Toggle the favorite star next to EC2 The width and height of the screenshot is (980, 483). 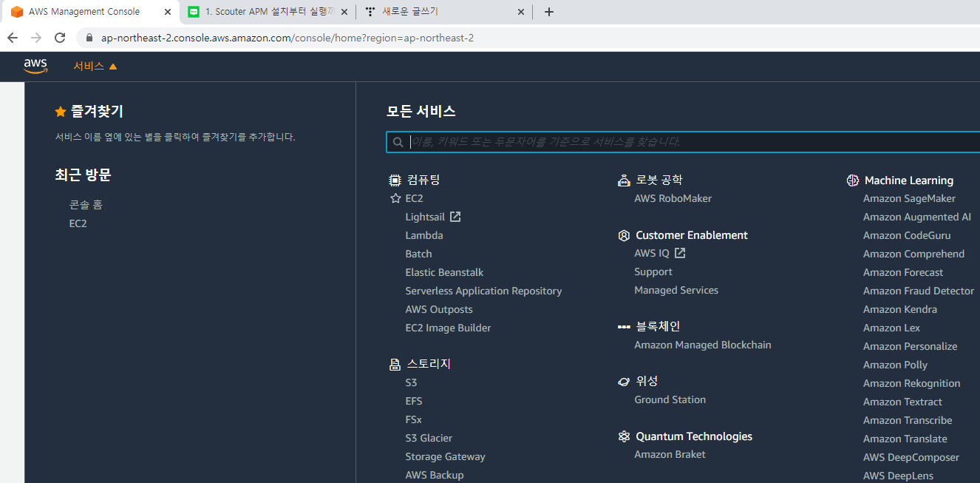(395, 198)
